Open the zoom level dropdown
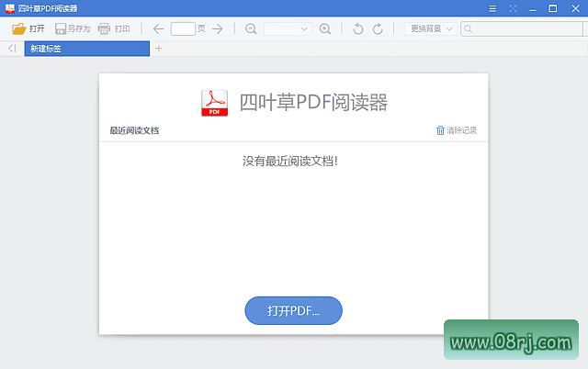Viewport: 588px width, 369px height. coord(288,28)
